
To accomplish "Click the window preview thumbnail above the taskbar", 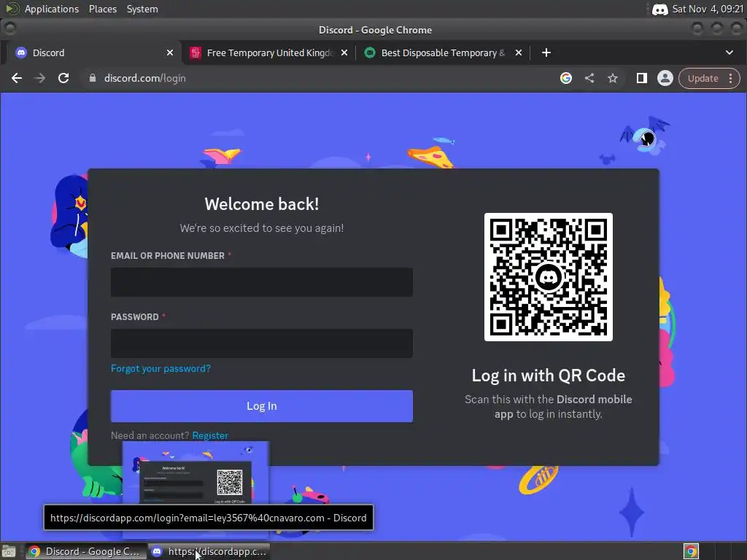I will pyautogui.click(x=196, y=472).
